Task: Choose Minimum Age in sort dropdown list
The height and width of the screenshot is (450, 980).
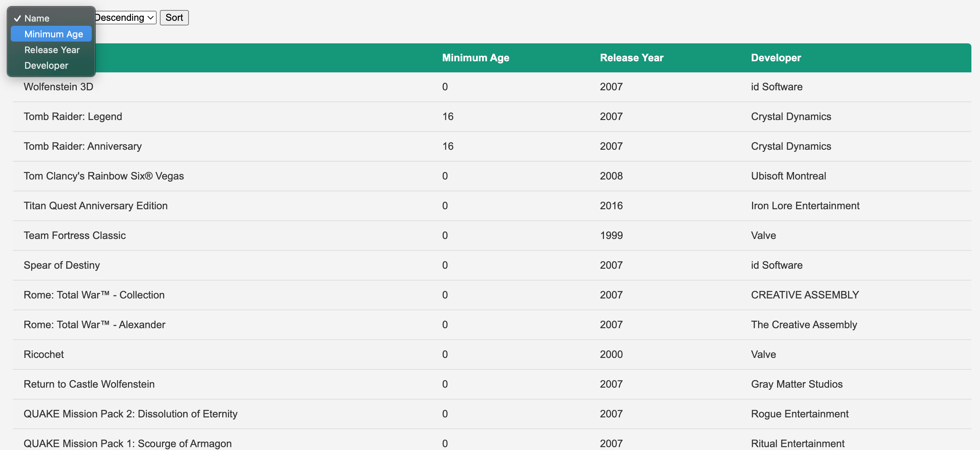Action: (x=51, y=34)
